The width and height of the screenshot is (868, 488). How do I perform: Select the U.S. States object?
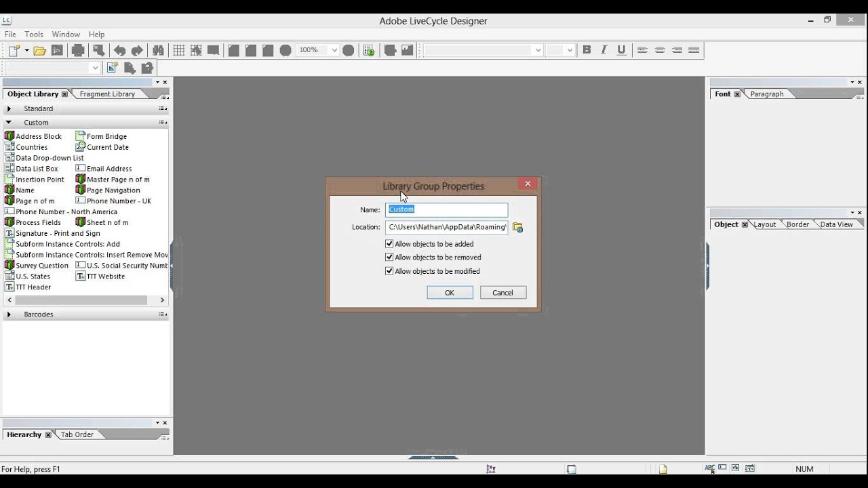pyautogui.click(x=27, y=277)
